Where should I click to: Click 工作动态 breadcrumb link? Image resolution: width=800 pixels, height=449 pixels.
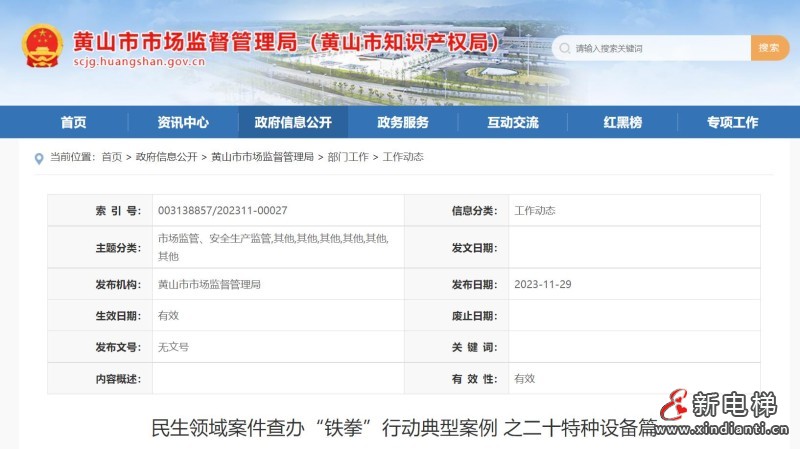(x=403, y=157)
